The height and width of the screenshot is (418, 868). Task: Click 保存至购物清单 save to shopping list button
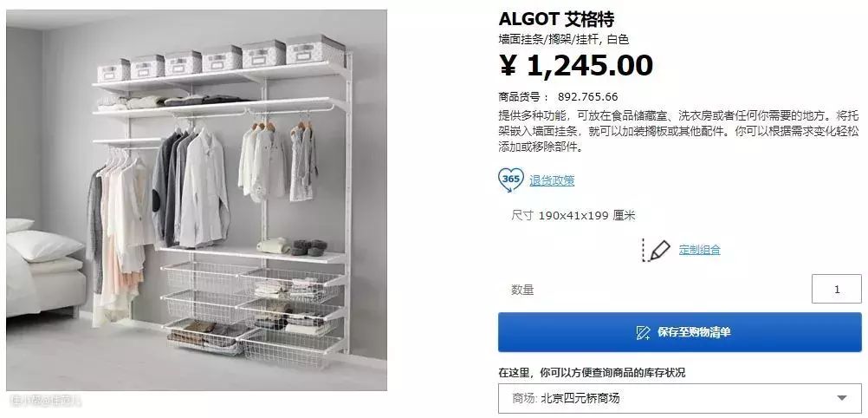[x=680, y=332]
